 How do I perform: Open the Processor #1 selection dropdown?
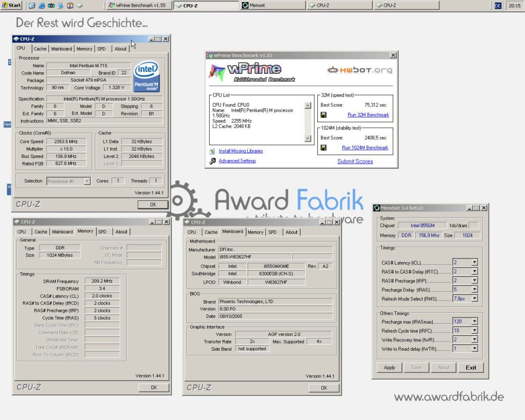(x=87, y=181)
